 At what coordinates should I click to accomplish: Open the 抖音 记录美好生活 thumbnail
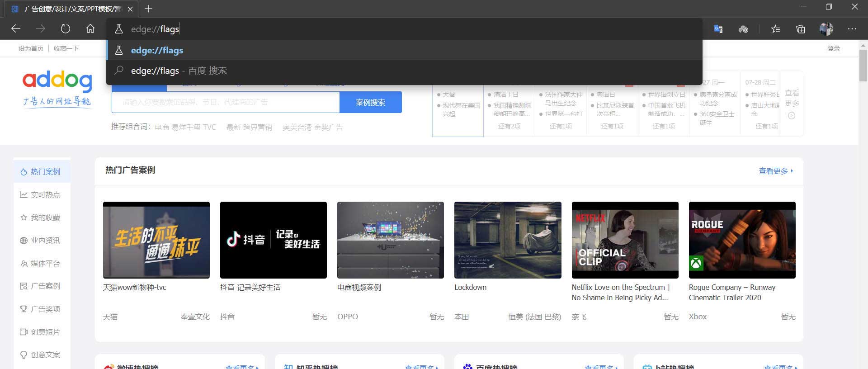pos(274,240)
